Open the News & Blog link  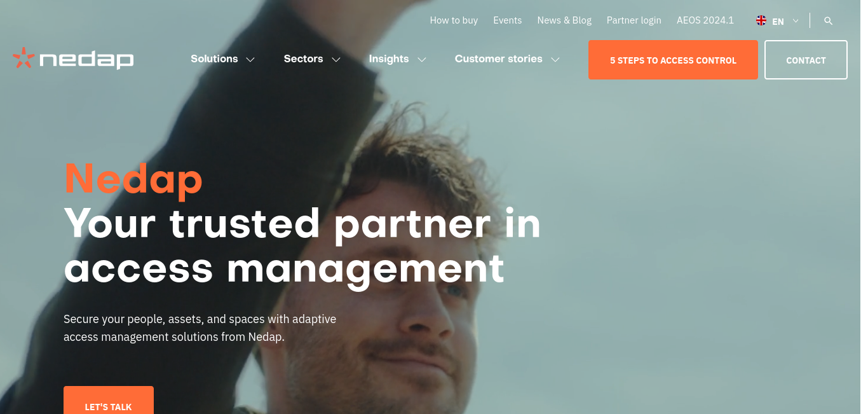(x=564, y=20)
